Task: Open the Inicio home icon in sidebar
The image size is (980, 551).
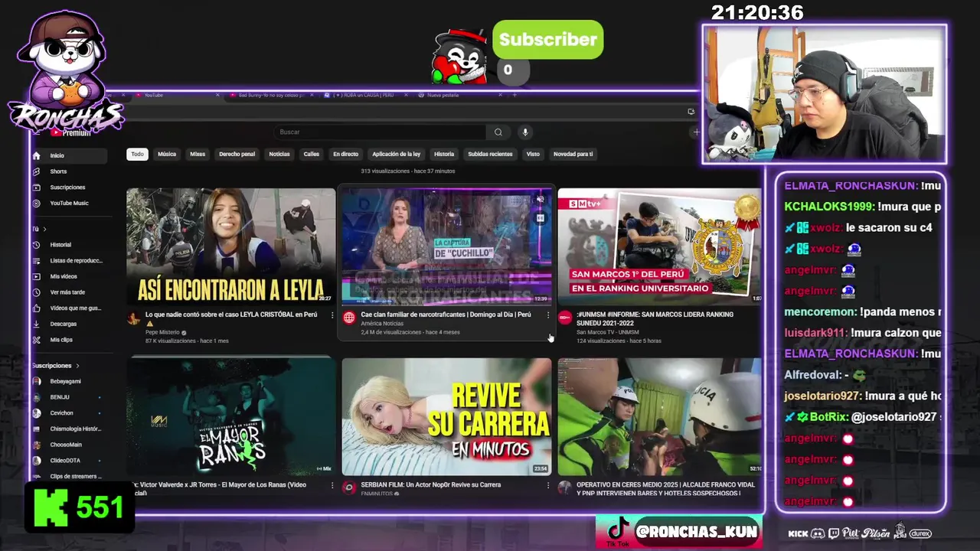Action: (36, 155)
